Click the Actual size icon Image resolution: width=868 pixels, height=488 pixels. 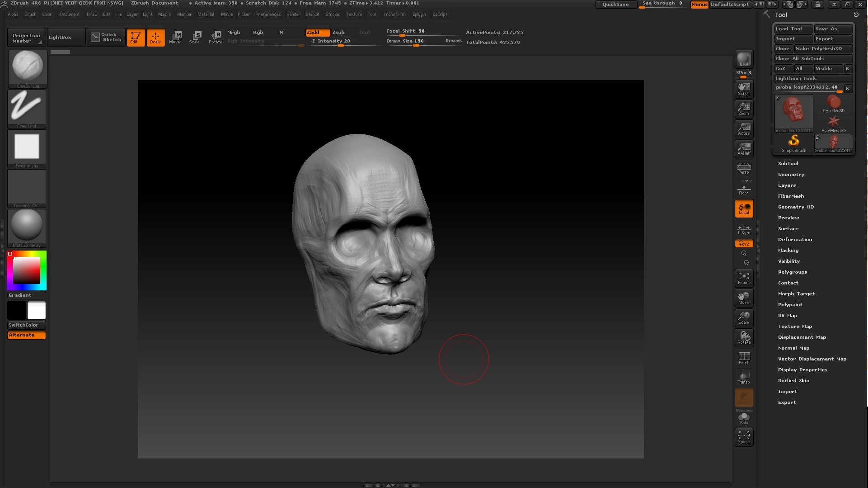tap(744, 128)
